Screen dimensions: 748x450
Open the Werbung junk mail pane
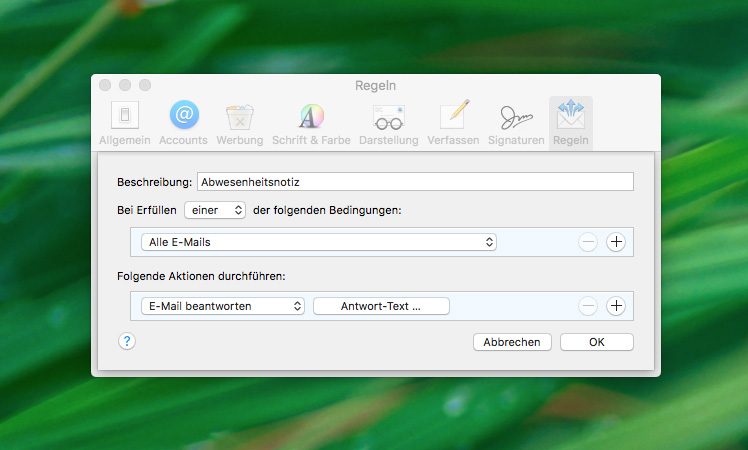[x=240, y=123]
